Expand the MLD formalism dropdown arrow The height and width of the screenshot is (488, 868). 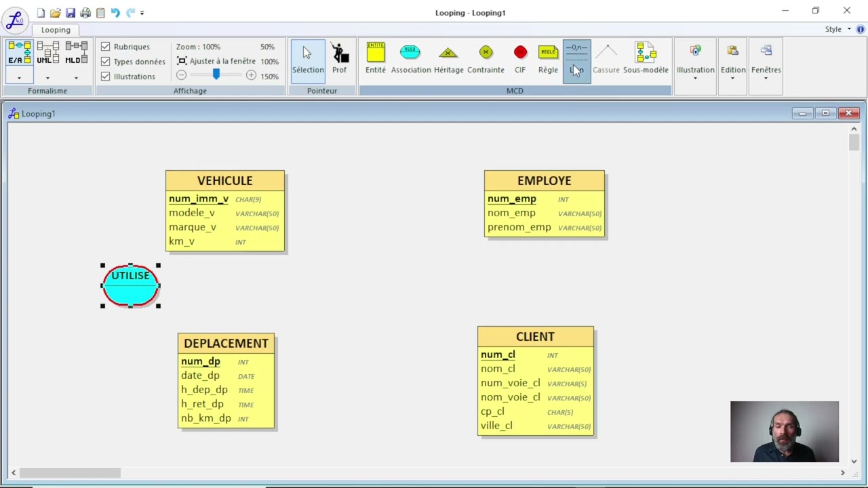76,77
